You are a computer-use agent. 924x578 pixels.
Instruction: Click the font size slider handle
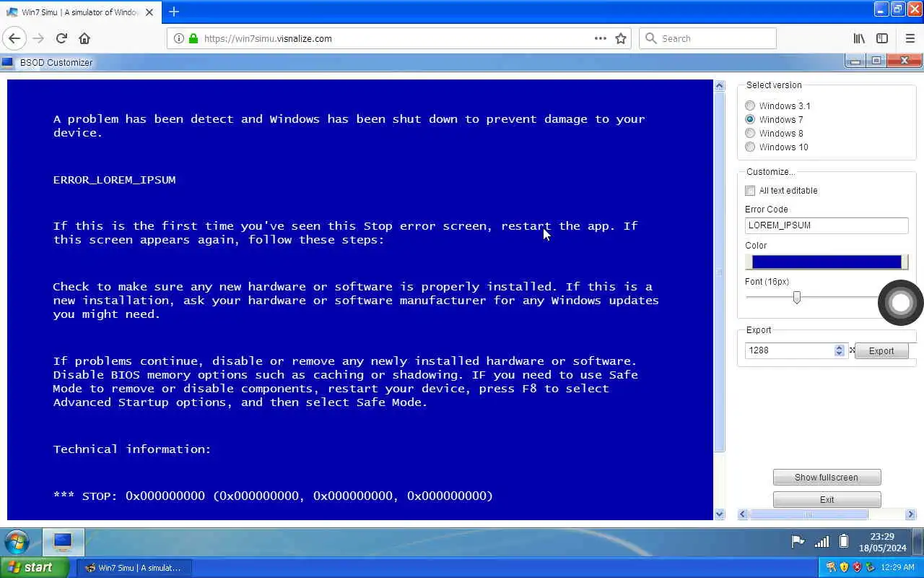(x=797, y=297)
